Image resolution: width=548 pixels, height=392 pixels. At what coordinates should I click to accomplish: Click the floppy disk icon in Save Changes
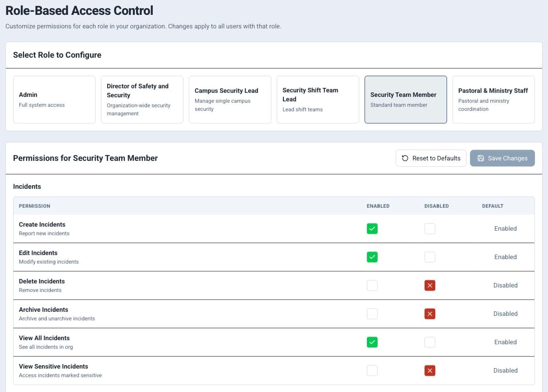click(x=480, y=158)
